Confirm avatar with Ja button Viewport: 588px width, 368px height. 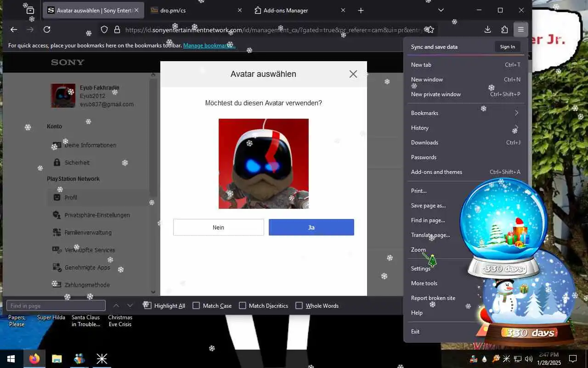pos(311,227)
